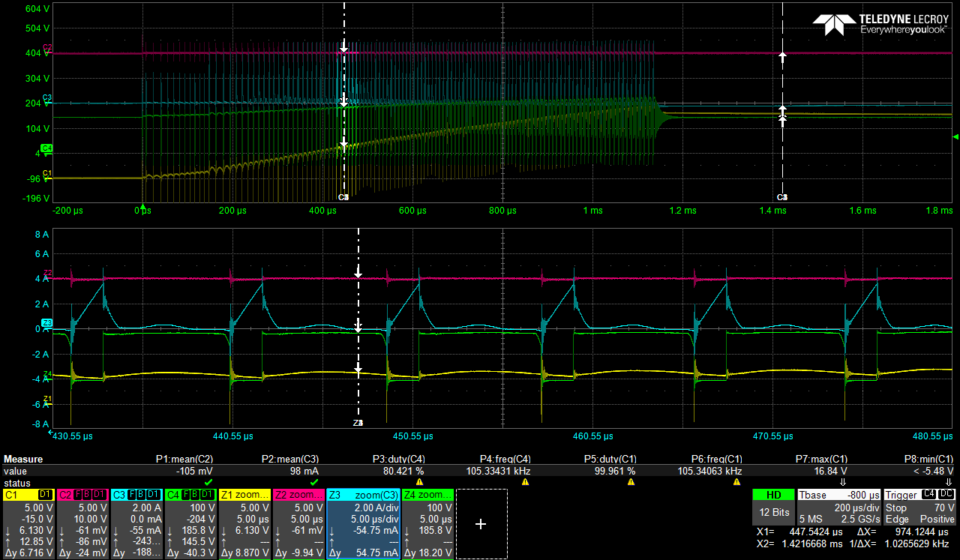Click the green trigger level arrow at right edge
The image size is (960, 560).
[x=955, y=137]
